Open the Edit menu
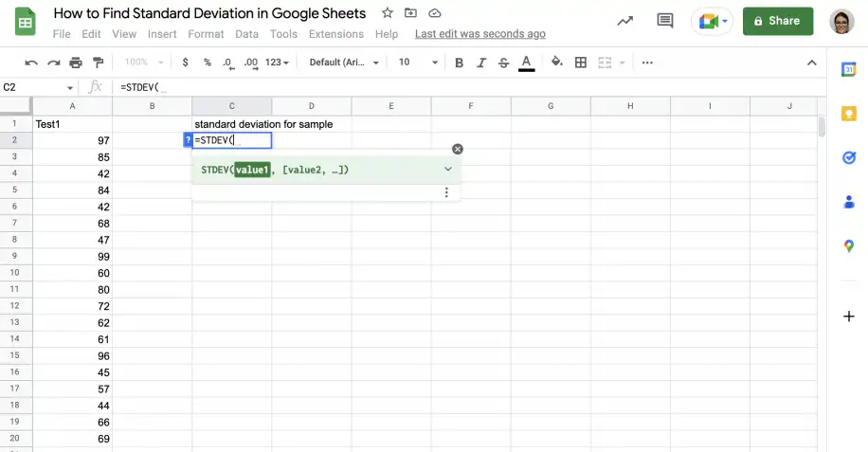Screen dimensions: 868x452 point(91,34)
